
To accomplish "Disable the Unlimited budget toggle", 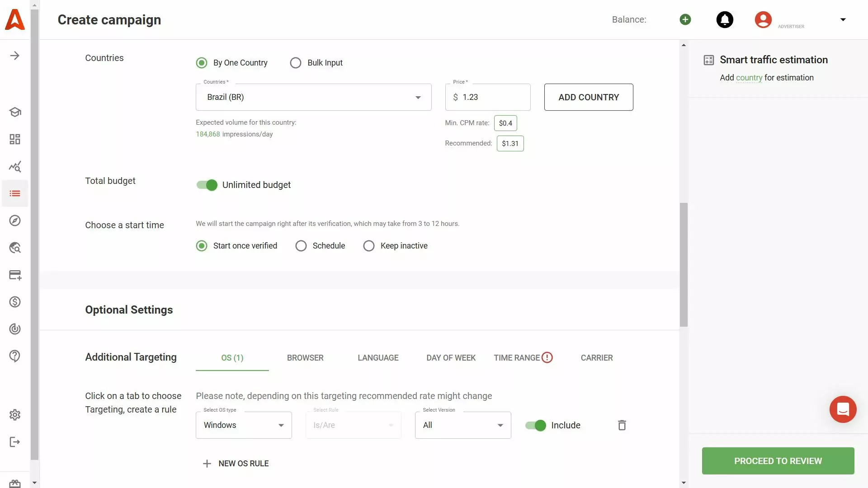I will coord(207,185).
